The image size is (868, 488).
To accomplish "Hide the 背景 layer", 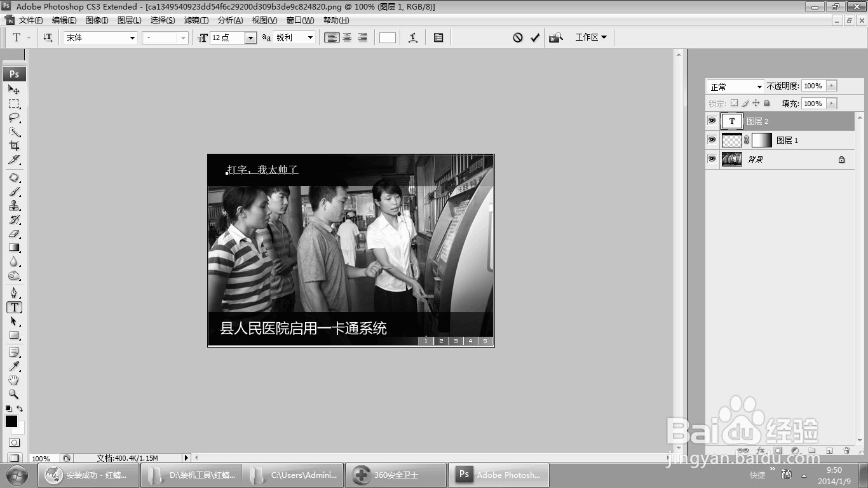I will point(712,159).
